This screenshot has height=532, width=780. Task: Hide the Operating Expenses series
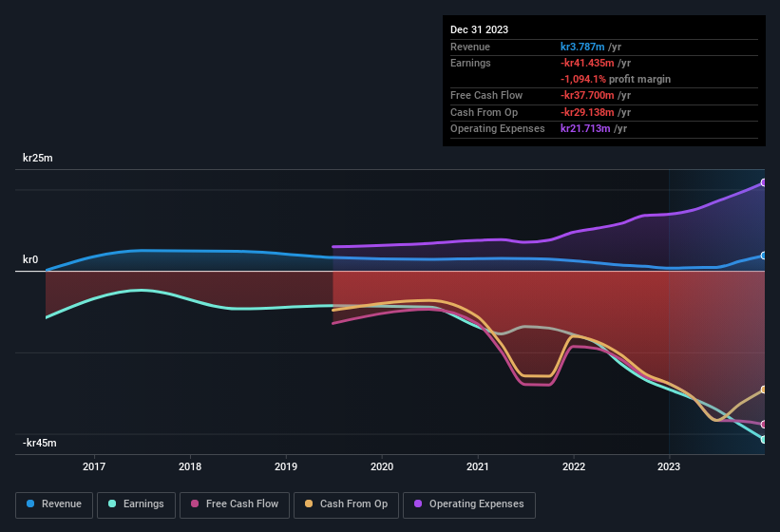tap(469, 504)
